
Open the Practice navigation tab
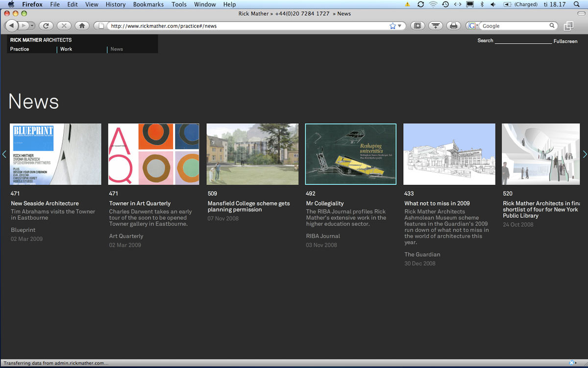click(20, 49)
